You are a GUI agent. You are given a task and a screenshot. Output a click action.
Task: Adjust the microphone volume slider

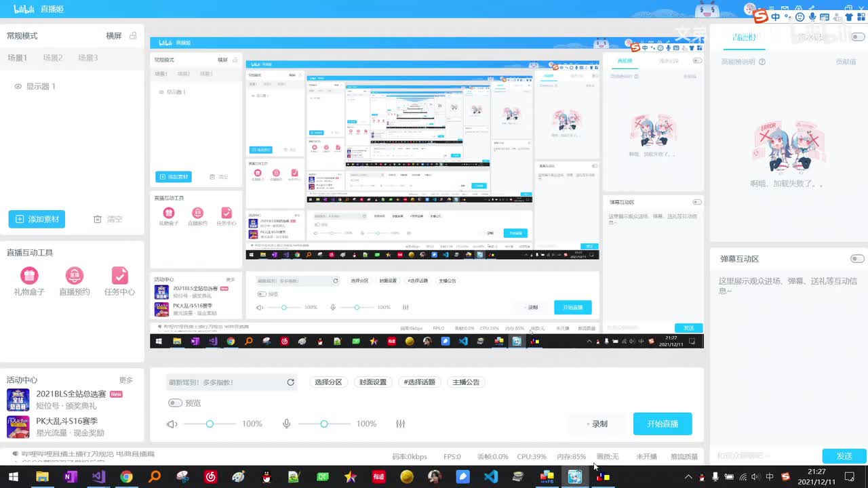(324, 424)
